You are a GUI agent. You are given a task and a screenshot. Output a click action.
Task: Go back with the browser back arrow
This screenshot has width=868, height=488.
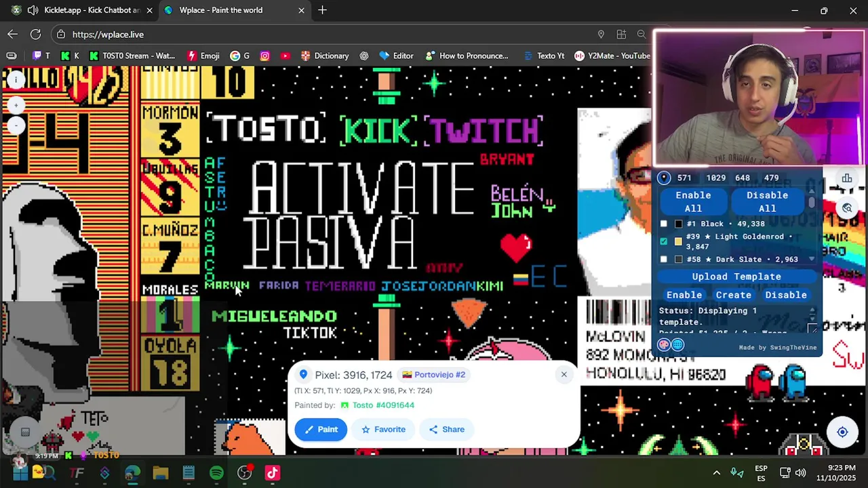13,34
